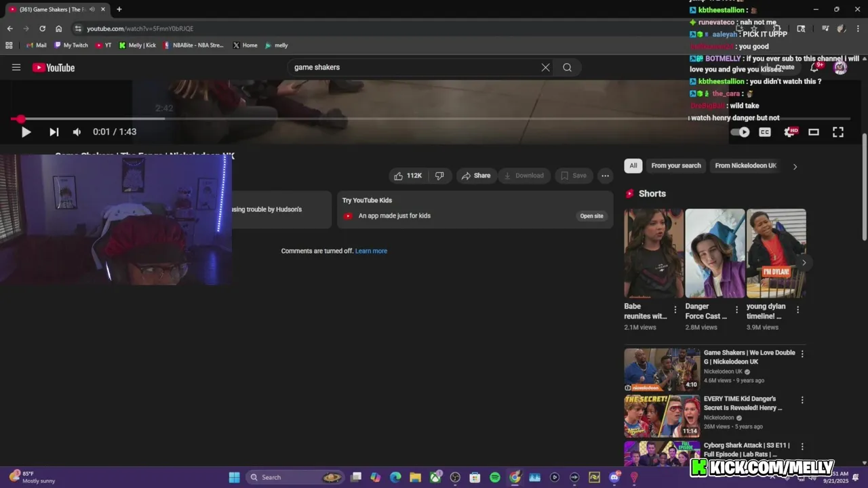Open options for 'Cyborg Shark Attack' video
The image size is (868, 488).
tap(802, 447)
